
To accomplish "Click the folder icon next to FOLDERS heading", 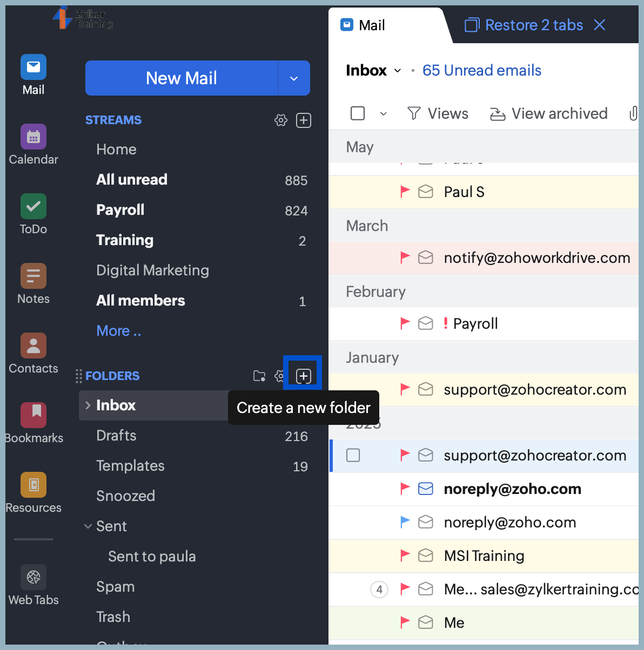I will pos(259,376).
